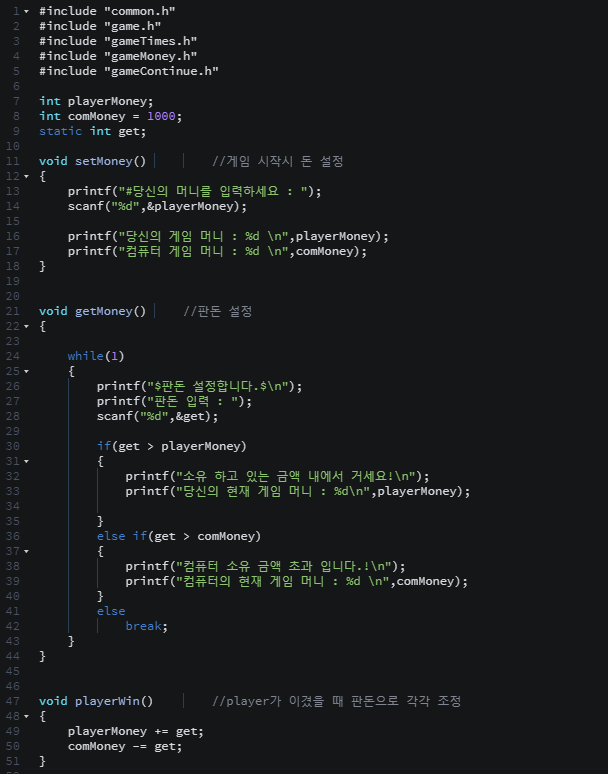Click the printf string on line 13
608x774 pixels.
click(213, 191)
